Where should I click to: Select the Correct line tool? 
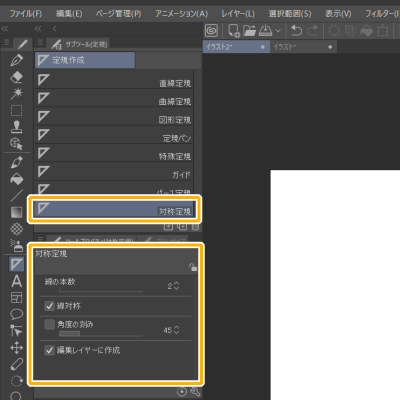16,331
